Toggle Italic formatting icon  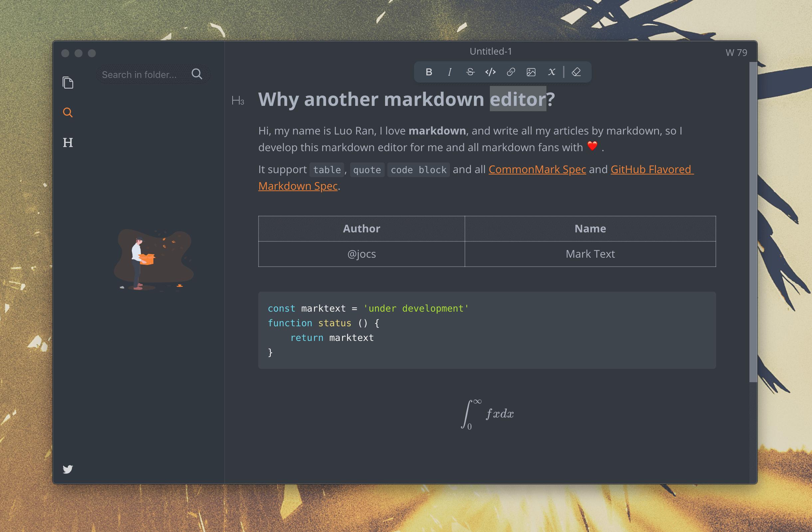tap(449, 72)
